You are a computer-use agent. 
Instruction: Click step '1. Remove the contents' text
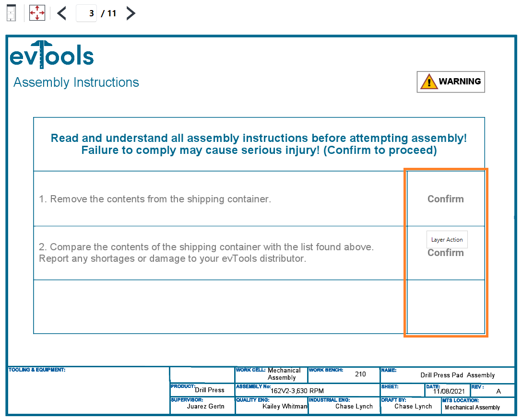point(155,199)
